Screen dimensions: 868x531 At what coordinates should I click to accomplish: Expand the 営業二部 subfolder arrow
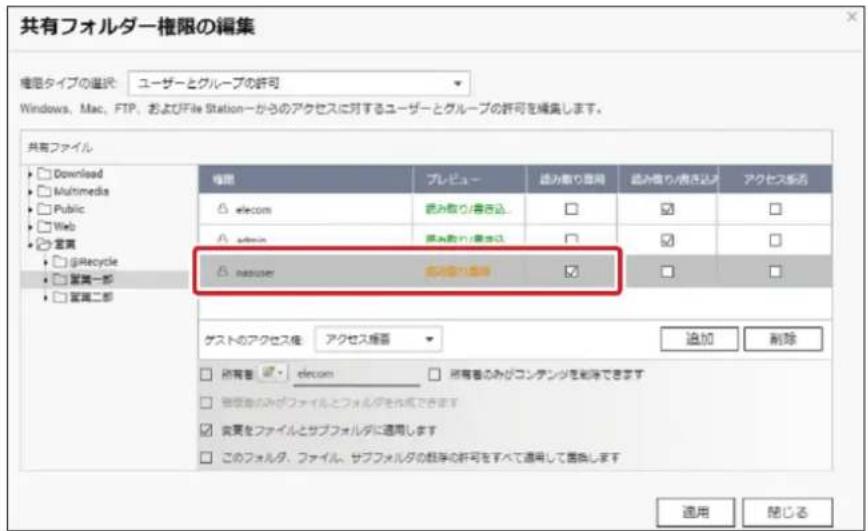tap(46, 298)
